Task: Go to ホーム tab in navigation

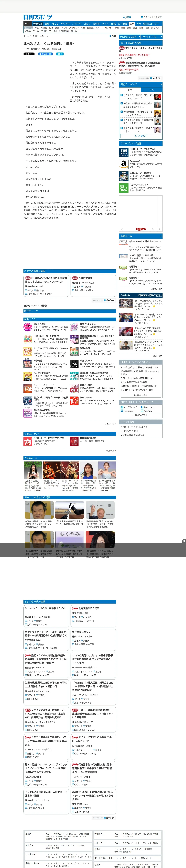Action: (x=28, y=24)
